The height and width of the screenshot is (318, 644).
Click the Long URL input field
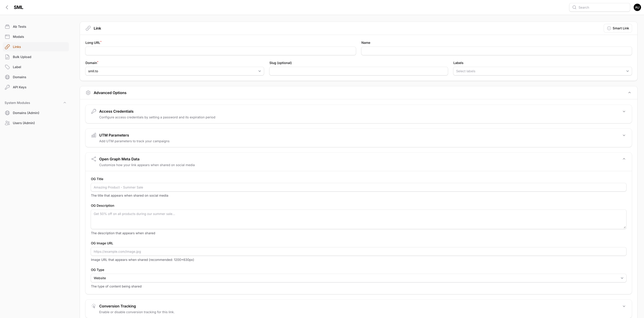[220, 51]
